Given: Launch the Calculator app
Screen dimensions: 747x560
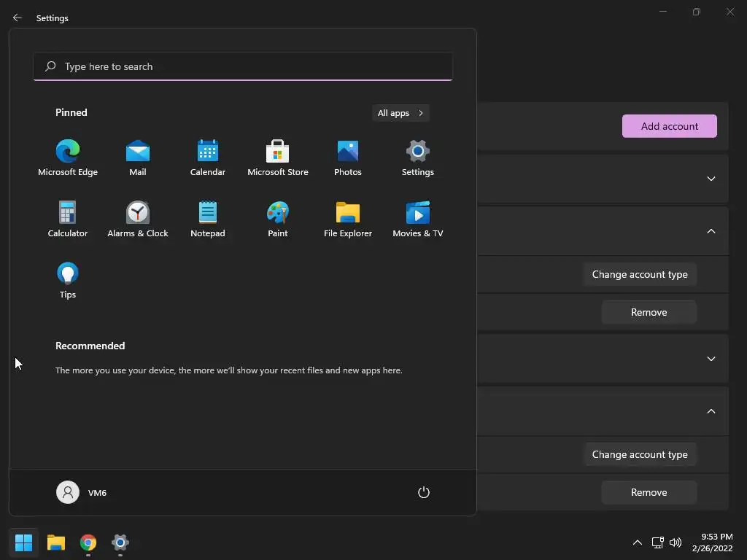Looking at the screenshot, I should coord(68,219).
